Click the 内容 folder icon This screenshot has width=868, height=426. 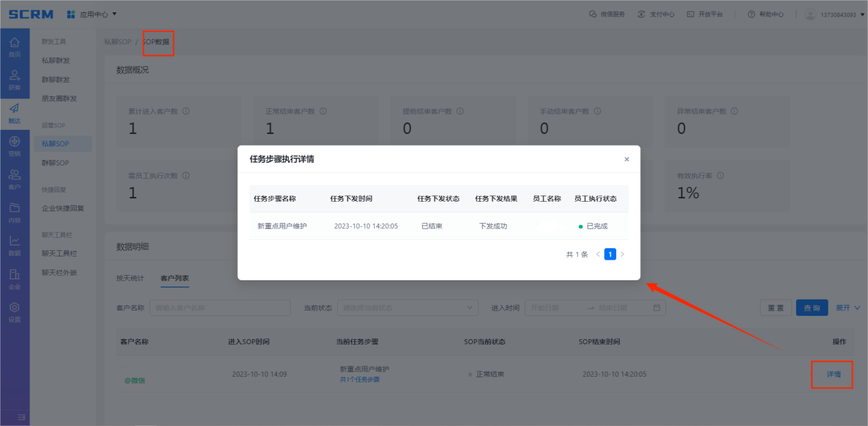pyautogui.click(x=14, y=212)
